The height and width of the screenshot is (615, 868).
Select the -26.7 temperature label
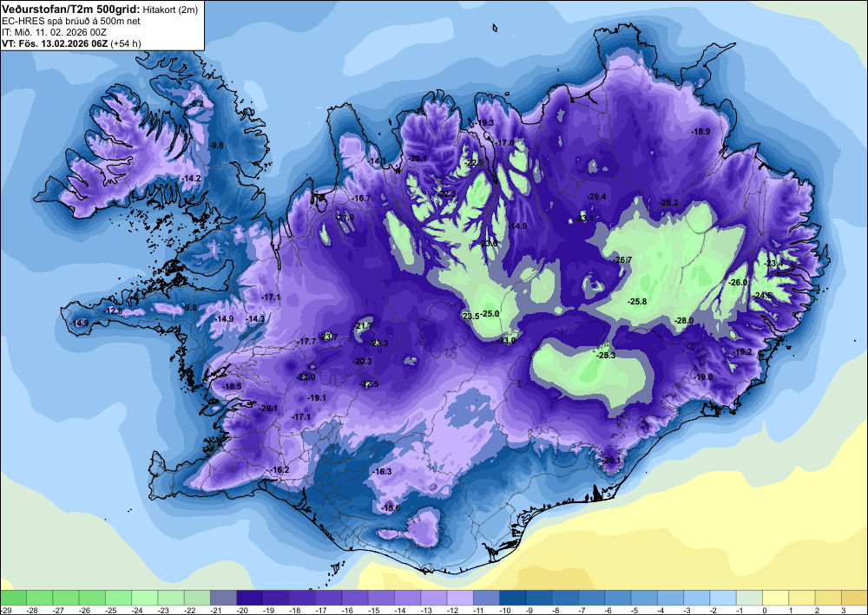[x=622, y=260]
